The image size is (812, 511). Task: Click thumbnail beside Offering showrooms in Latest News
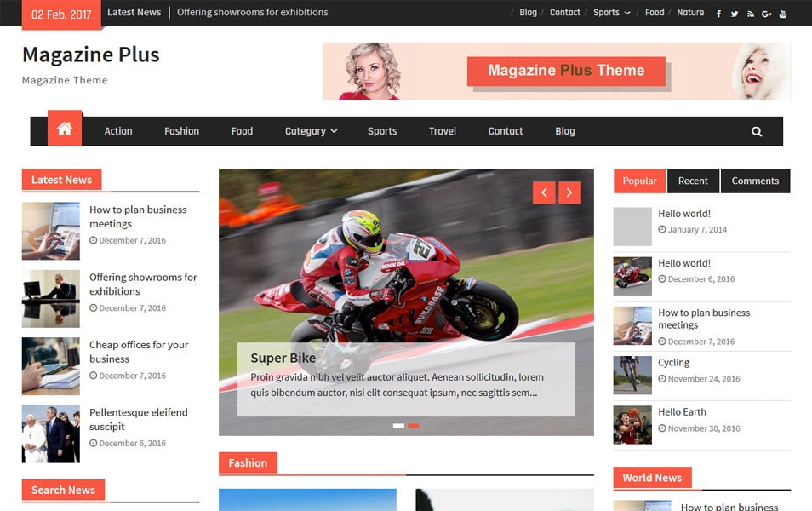51,299
